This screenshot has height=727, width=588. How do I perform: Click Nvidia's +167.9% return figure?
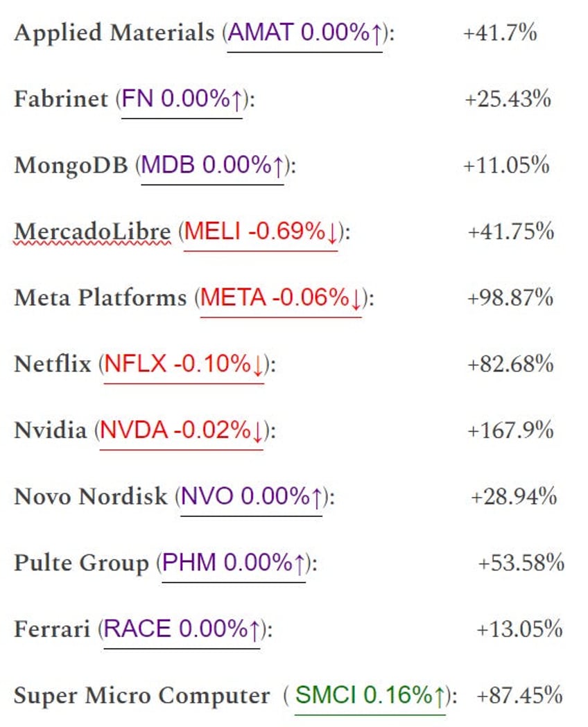click(510, 431)
